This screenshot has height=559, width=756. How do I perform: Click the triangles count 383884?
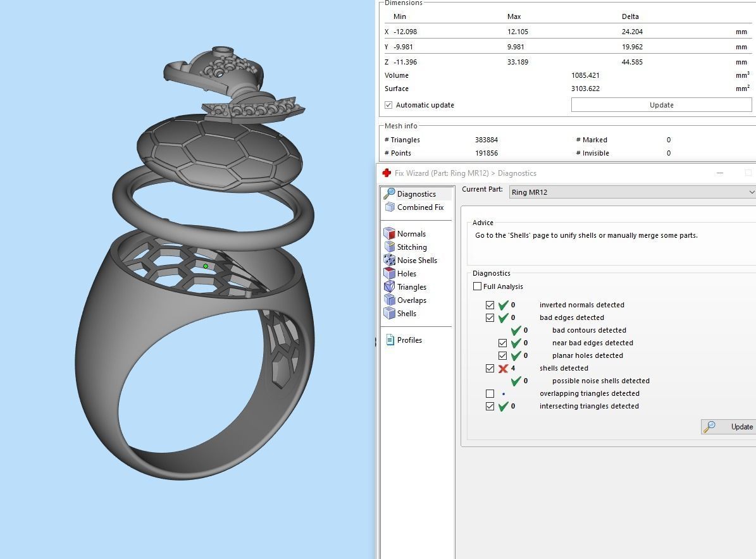pyautogui.click(x=486, y=140)
